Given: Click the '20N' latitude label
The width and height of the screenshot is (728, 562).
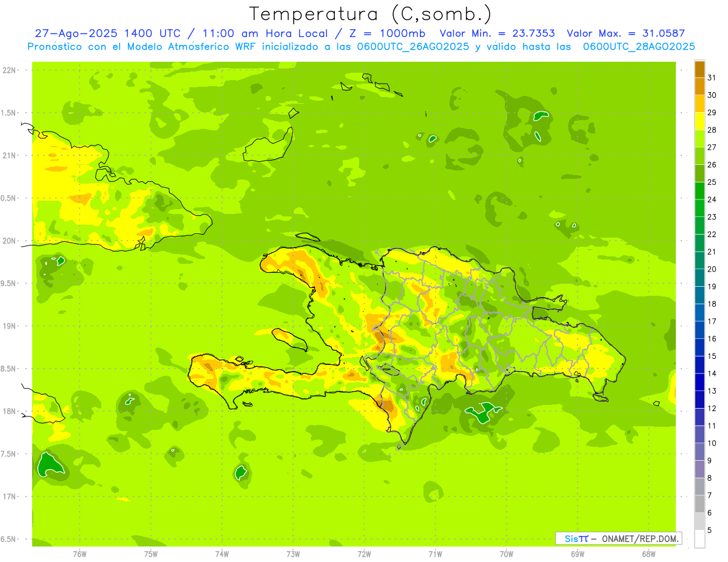Looking at the screenshot, I should [9, 241].
